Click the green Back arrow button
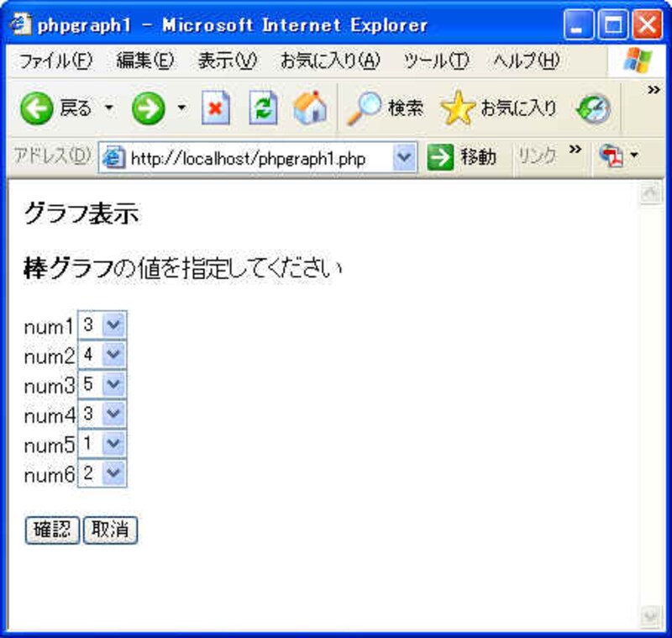The image size is (672, 638). (37, 108)
